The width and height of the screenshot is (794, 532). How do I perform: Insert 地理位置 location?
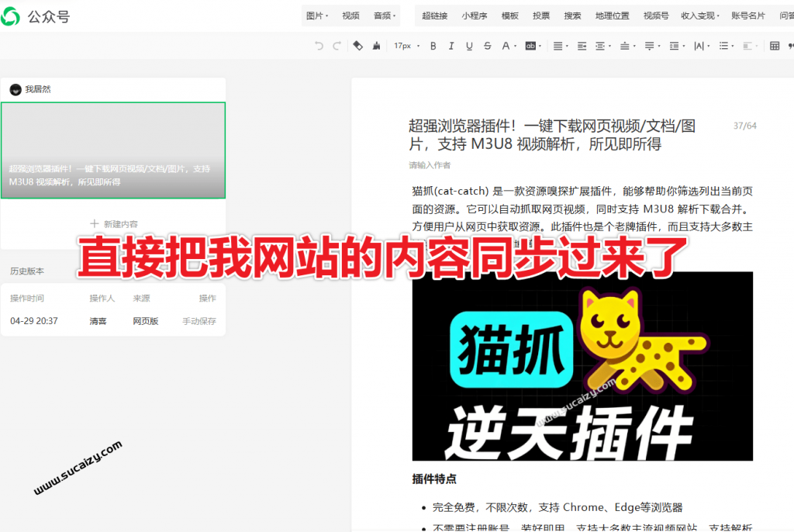(613, 16)
